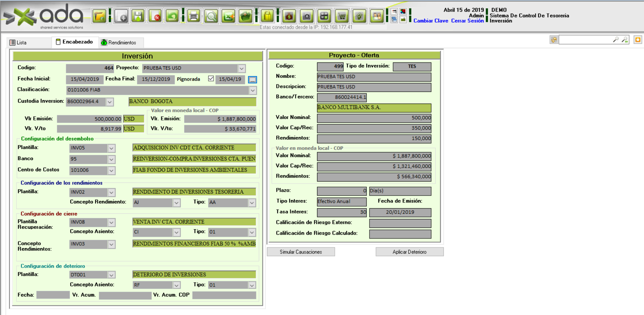
Task: Click the delete record icon
Action: (155, 16)
